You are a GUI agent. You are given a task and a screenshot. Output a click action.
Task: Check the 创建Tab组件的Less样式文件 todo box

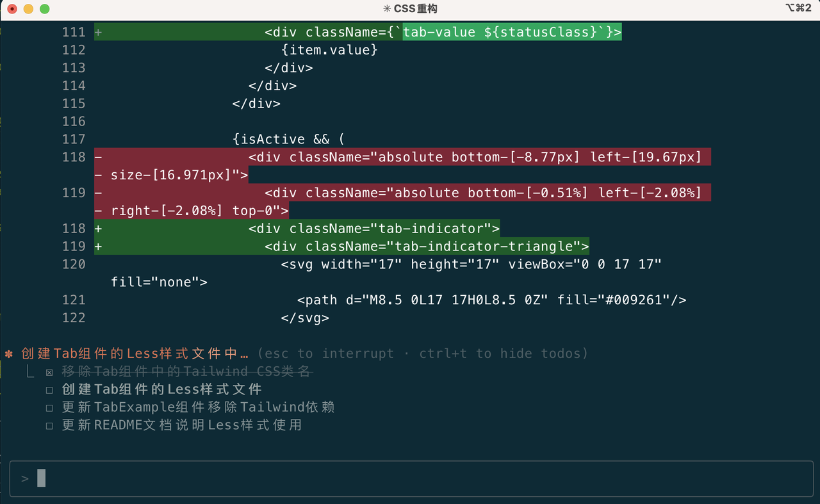(49, 390)
